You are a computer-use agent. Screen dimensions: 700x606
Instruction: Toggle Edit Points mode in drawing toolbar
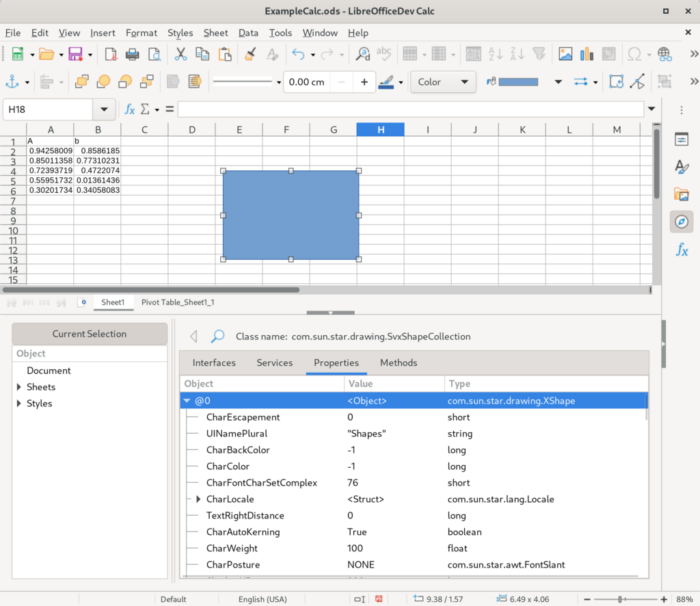pyautogui.click(x=637, y=82)
